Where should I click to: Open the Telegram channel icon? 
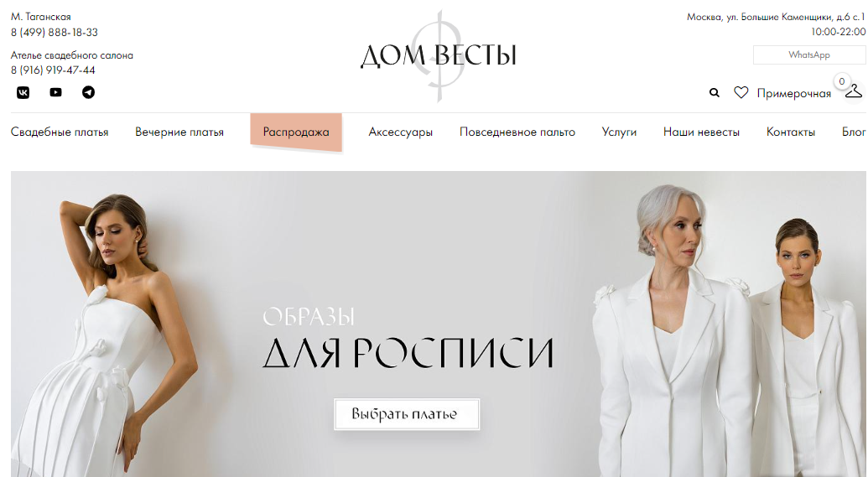coord(89,92)
